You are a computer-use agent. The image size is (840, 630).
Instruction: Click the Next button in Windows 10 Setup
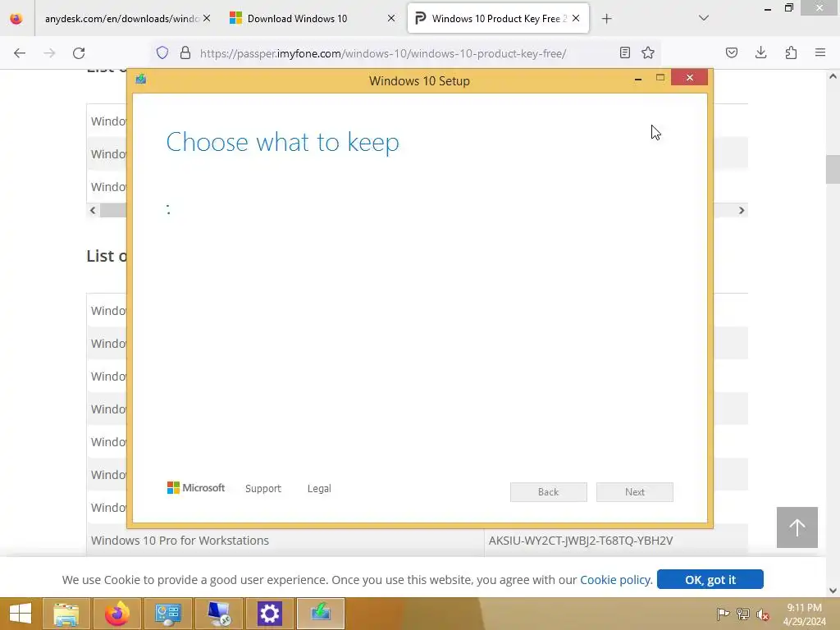635,492
